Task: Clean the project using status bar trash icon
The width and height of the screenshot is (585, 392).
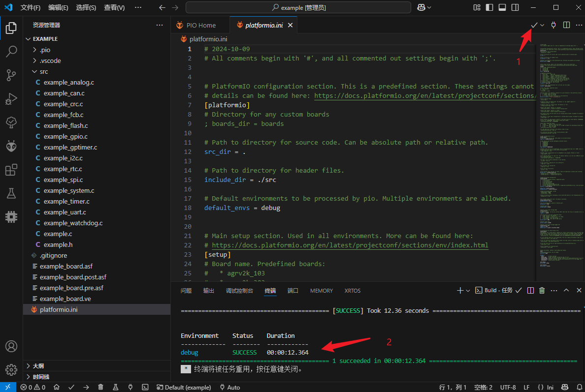Action: click(x=100, y=387)
